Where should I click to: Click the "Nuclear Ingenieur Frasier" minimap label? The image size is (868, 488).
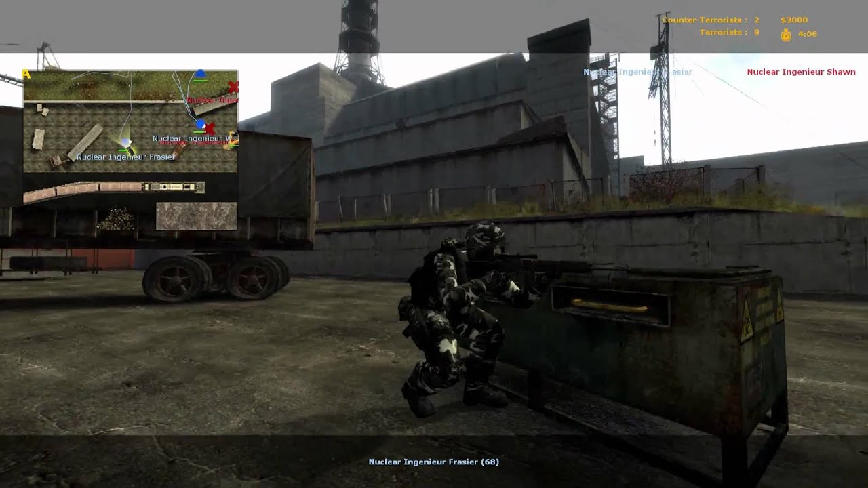click(x=125, y=157)
